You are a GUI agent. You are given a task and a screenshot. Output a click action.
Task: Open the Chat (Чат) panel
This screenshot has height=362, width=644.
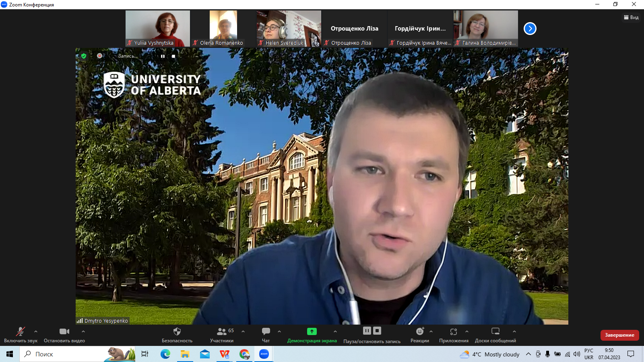[x=266, y=331]
